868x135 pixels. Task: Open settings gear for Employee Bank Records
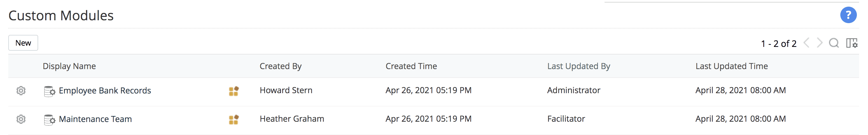(x=21, y=90)
